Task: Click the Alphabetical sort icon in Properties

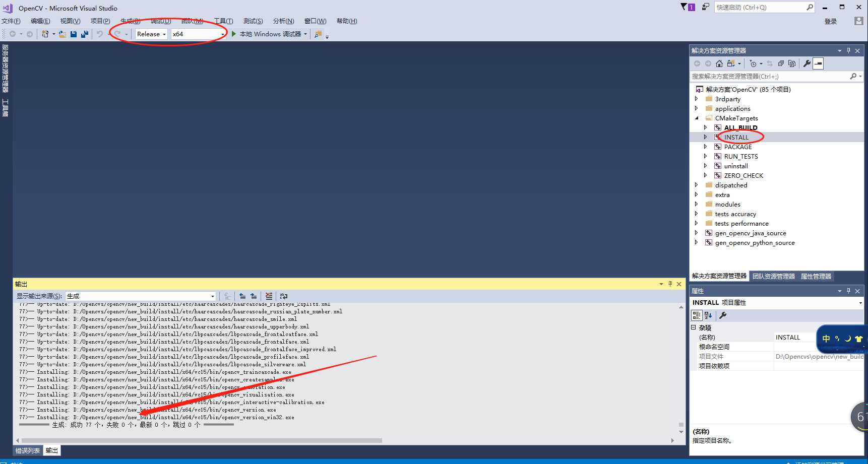Action: click(x=708, y=315)
